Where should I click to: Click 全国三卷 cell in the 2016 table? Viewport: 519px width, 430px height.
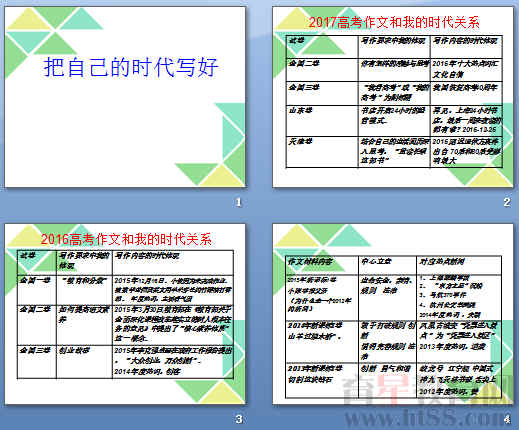[x=37, y=362]
